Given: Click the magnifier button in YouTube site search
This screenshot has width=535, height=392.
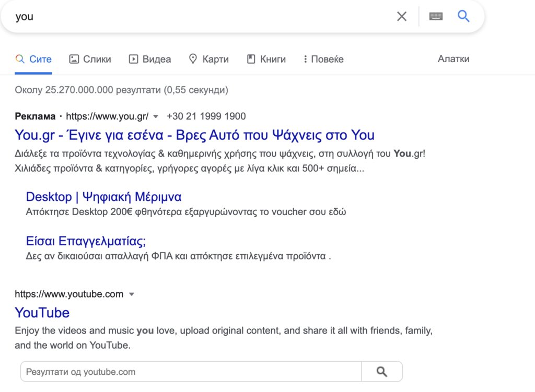Looking at the screenshot, I should point(382,372).
